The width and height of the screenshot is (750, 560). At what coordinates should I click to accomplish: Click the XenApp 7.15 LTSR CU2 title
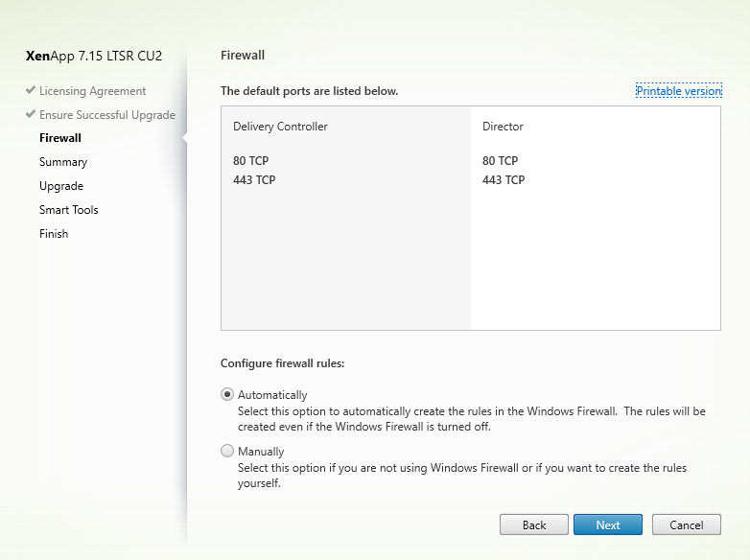tap(94, 56)
